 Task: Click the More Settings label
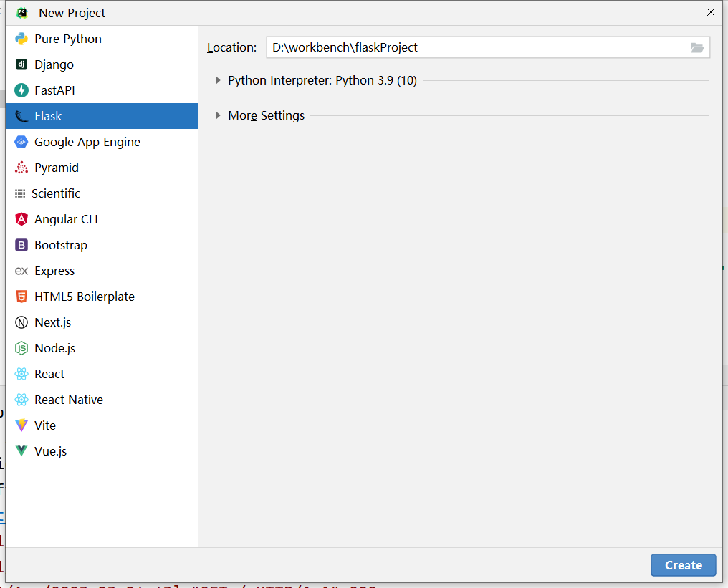[x=266, y=115]
